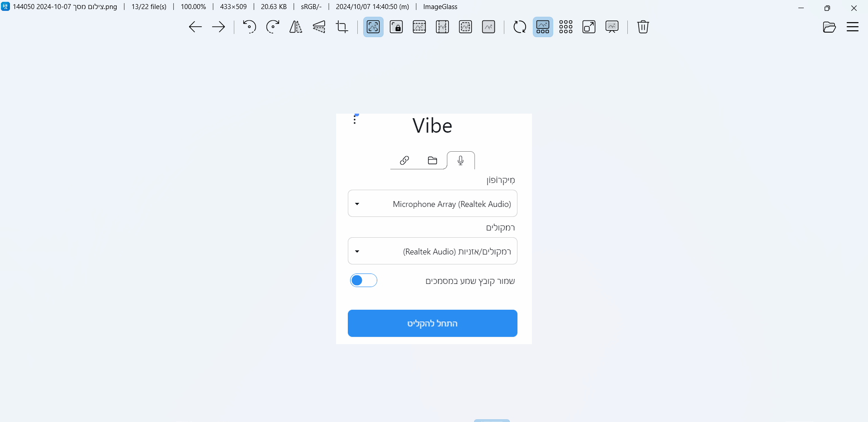Image resolution: width=868 pixels, height=422 pixels.
Task: Open the Microphone Array (Realtek Audio) dropdown
Action: point(432,204)
